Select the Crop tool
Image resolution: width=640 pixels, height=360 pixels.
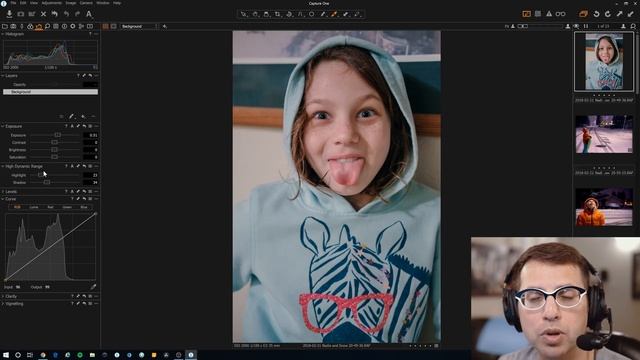278,14
